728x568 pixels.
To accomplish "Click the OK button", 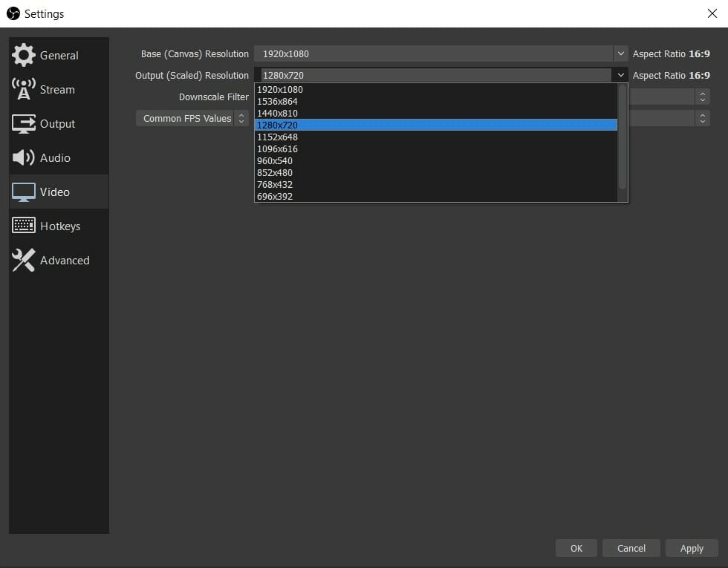I will point(576,548).
